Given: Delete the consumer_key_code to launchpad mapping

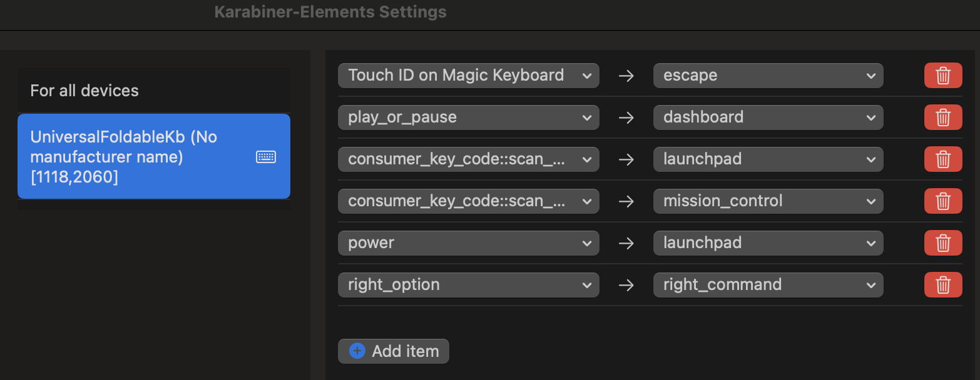Looking at the screenshot, I should click(942, 159).
